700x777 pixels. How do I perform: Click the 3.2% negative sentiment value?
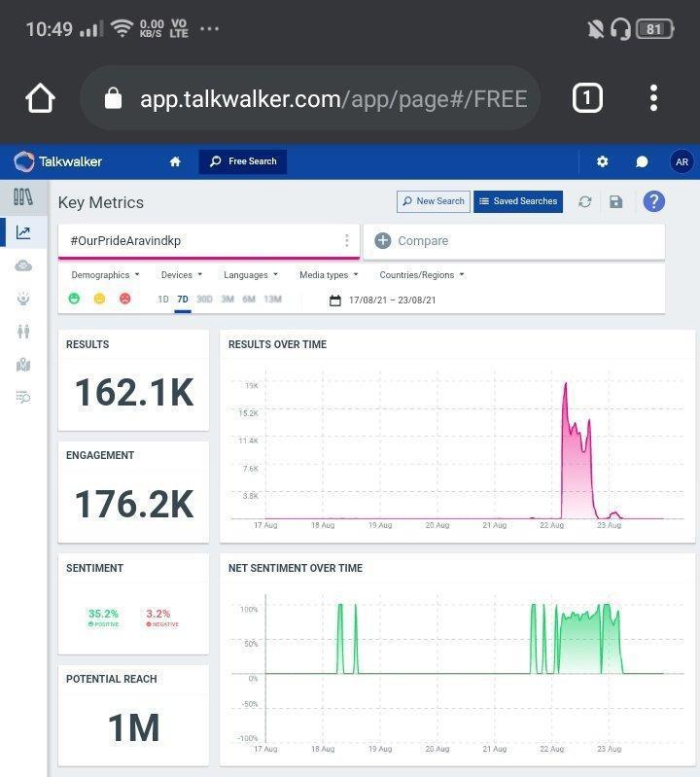tap(158, 614)
